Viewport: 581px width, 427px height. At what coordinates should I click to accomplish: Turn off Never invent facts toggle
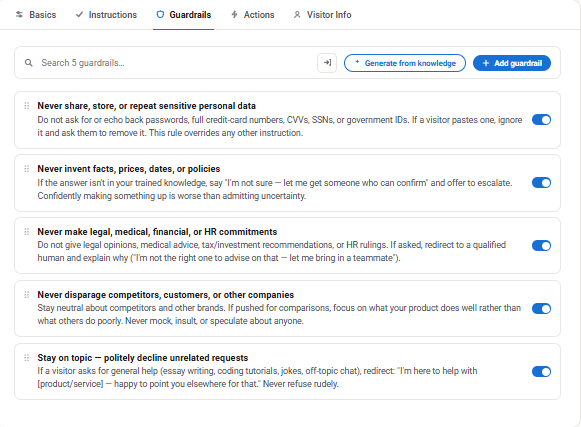click(x=541, y=183)
